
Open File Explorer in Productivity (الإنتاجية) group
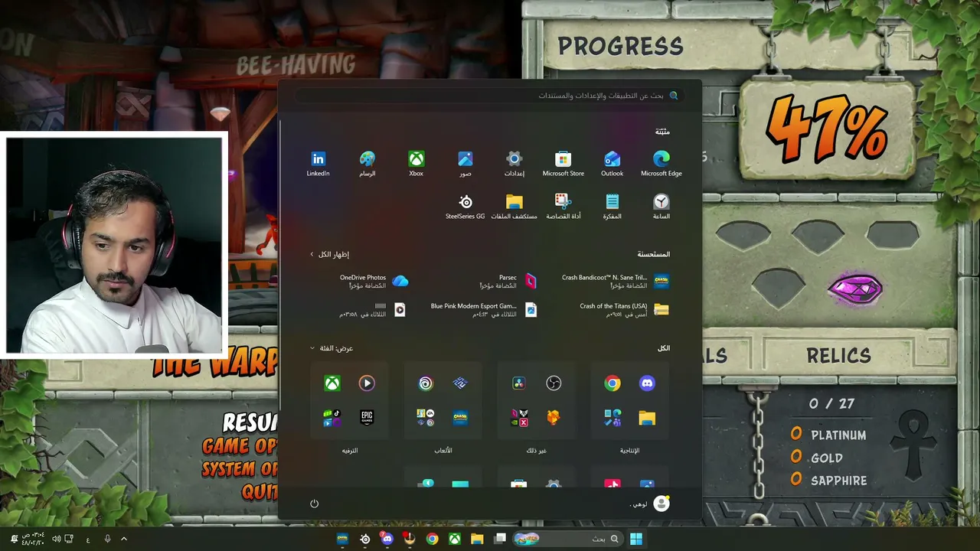point(647,418)
